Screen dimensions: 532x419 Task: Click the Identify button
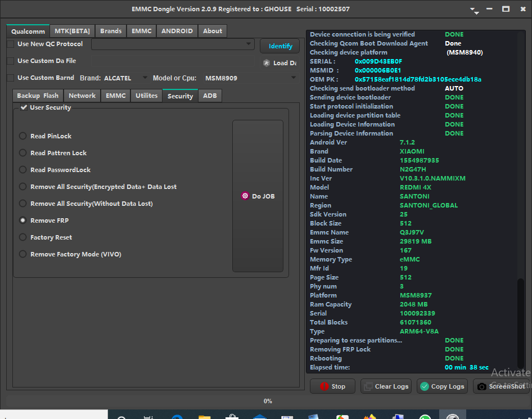pyautogui.click(x=280, y=46)
